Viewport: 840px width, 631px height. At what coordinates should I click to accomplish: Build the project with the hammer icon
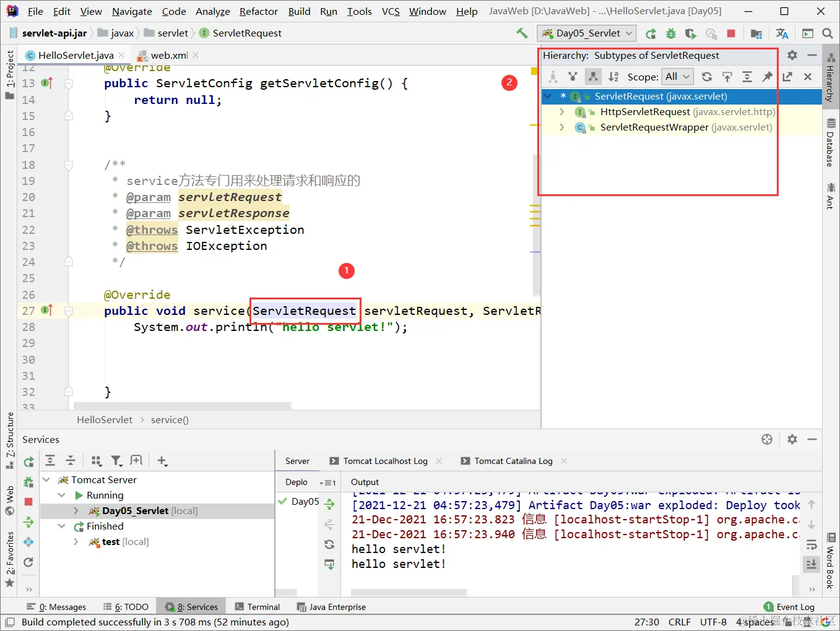522,33
